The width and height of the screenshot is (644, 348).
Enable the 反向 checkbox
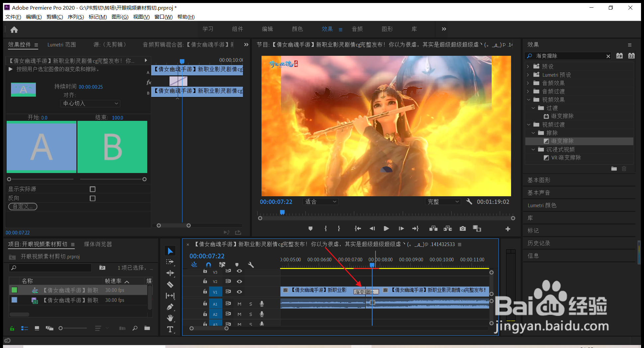point(93,198)
